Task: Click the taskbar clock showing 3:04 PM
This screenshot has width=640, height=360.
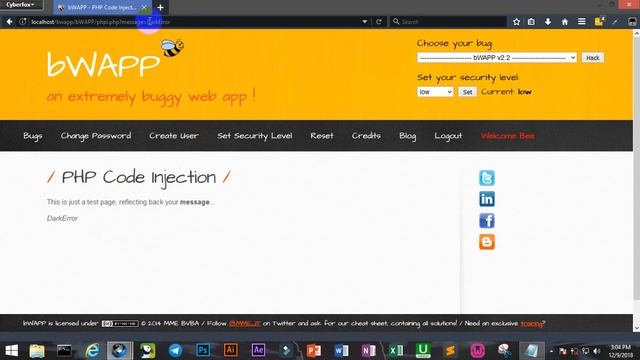Action: point(620,351)
